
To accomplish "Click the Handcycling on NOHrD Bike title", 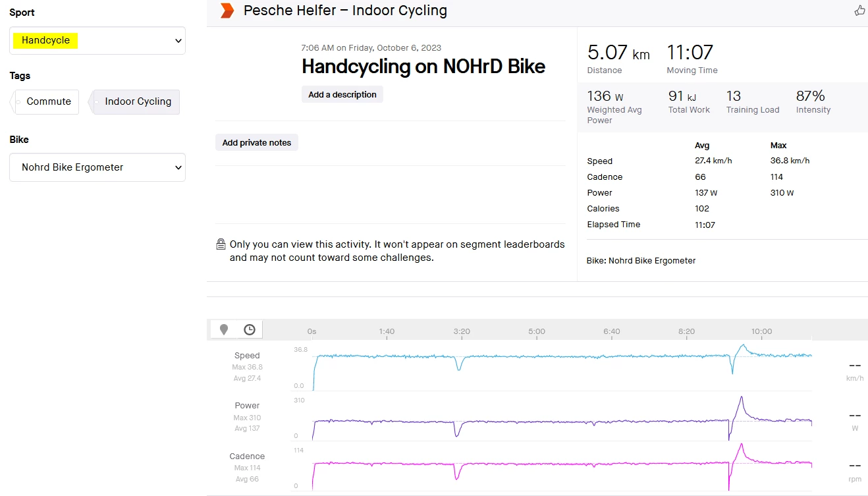I will point(423,67).
